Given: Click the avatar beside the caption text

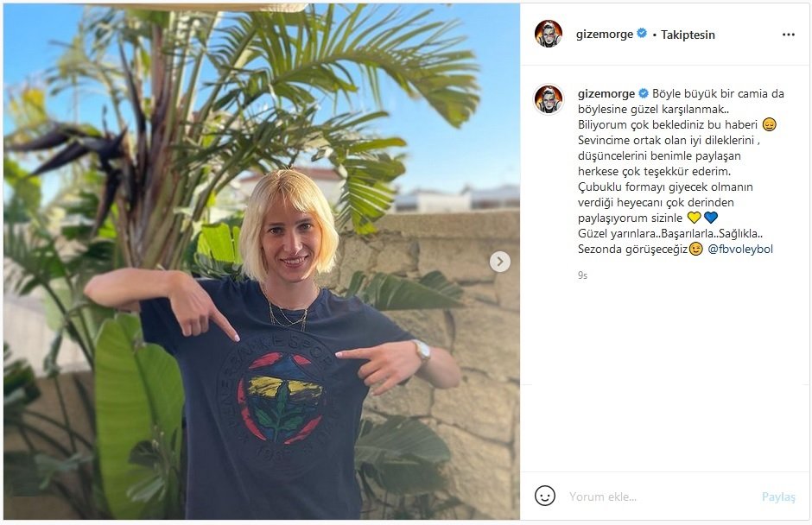Looking at the screenshot, I should coord(549,99).
